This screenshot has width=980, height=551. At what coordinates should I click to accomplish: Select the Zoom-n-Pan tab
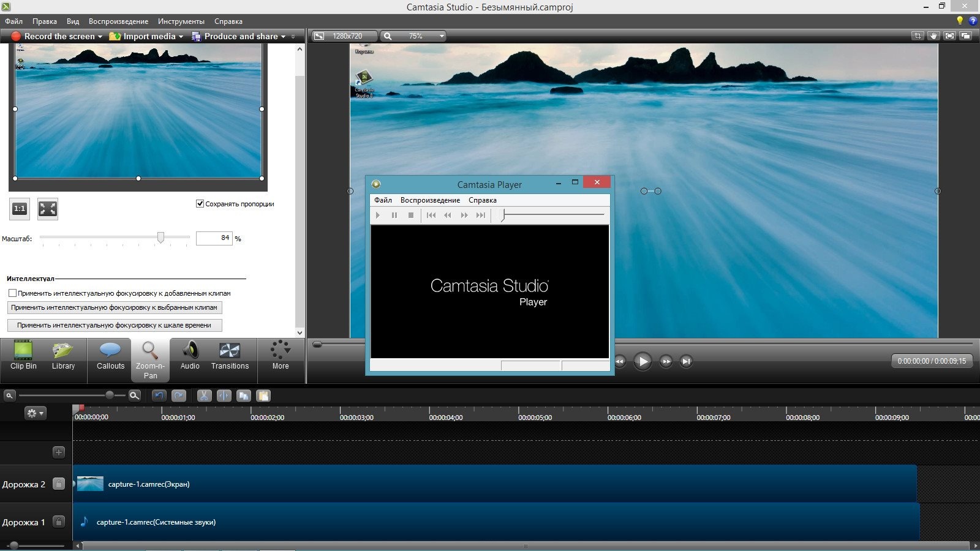[150, 361]
